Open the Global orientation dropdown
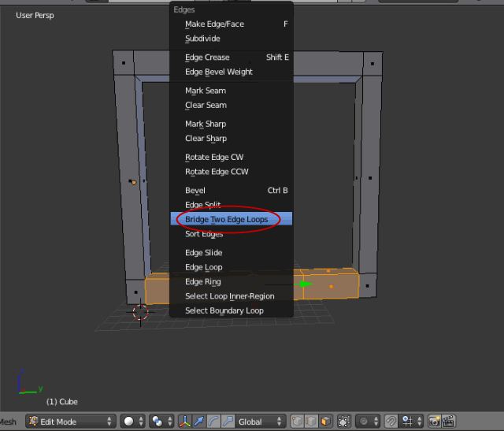Screen dimensions: 504x431 click(x=261, y=422)
